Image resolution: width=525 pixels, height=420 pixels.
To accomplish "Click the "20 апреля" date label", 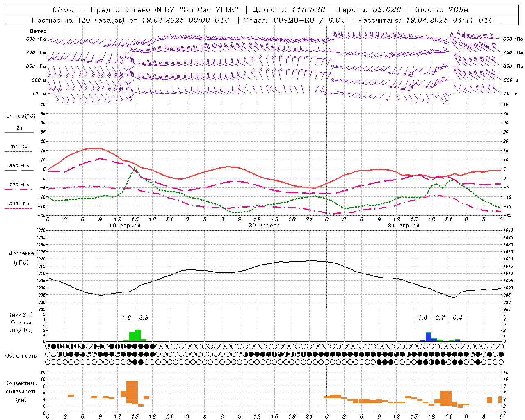I will [x=264, y=226].
